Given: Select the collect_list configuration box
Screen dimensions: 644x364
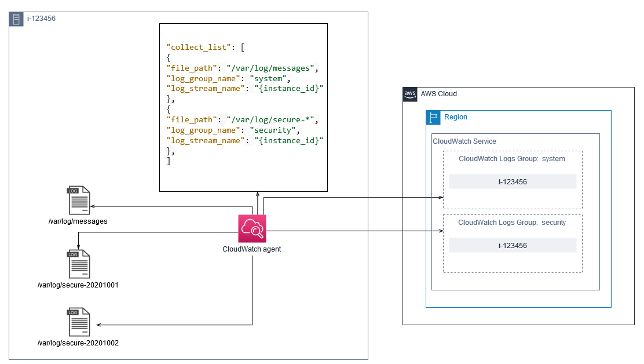Looking at the screenshot, I should 243,107.
